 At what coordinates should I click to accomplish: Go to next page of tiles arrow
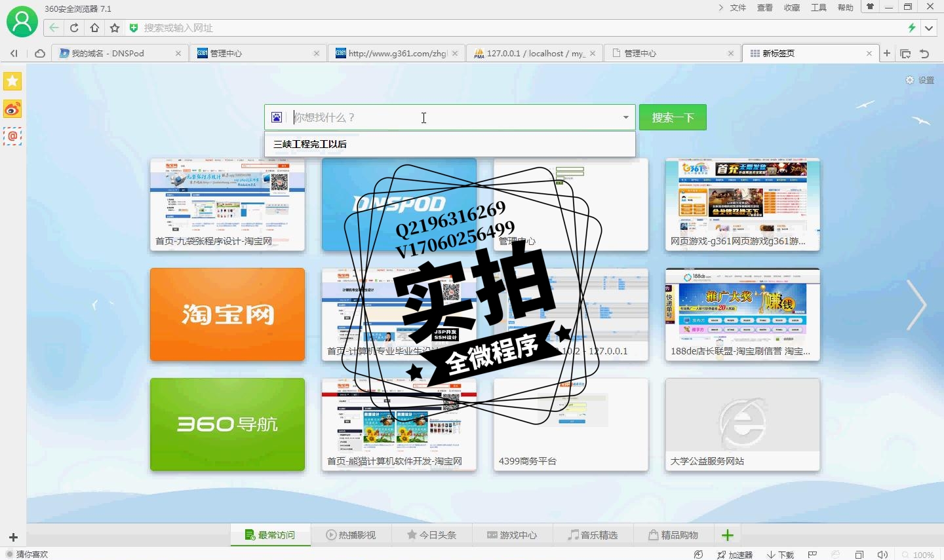click(916, 305)
